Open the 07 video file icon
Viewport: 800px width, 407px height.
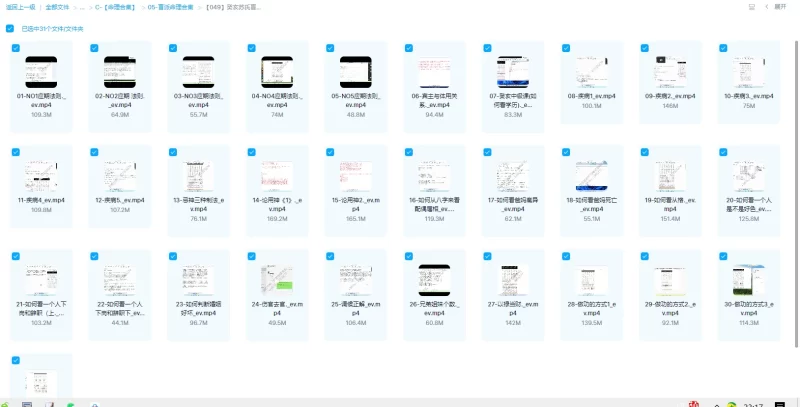point(512,71)
